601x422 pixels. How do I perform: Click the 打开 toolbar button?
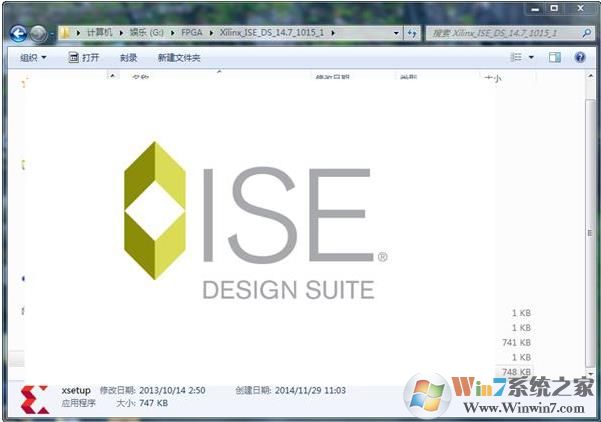[84, 58]
